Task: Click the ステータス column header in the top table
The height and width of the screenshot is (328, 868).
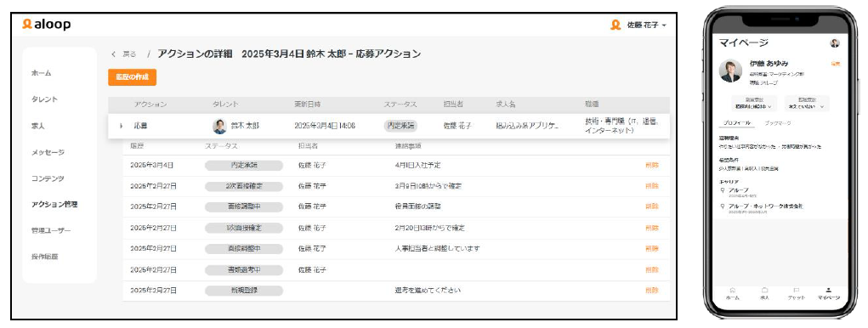Action: (x=400, y=104)
